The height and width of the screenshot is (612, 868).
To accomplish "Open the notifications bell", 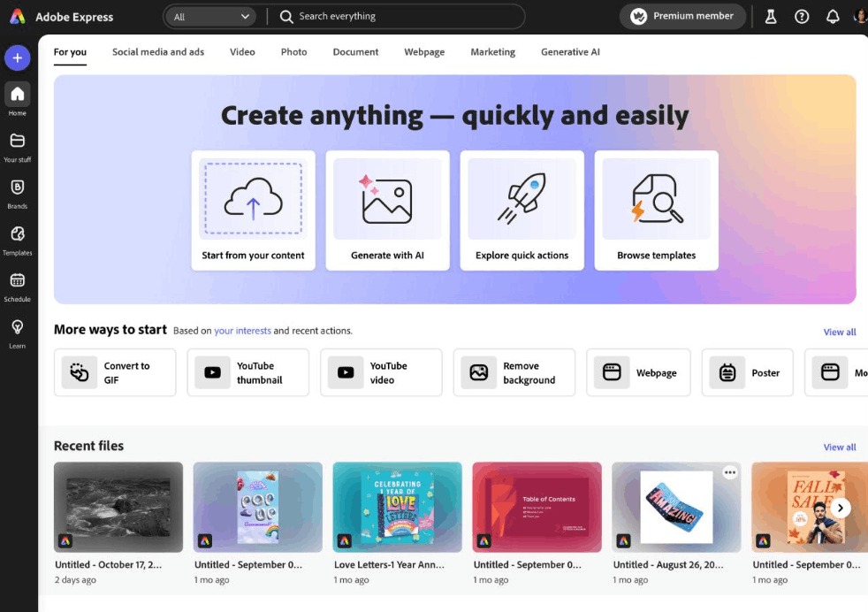I will pos(833,17).
